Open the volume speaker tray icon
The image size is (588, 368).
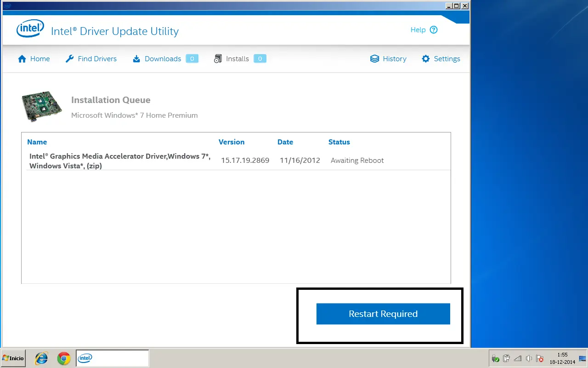click(x=529, y=358)
